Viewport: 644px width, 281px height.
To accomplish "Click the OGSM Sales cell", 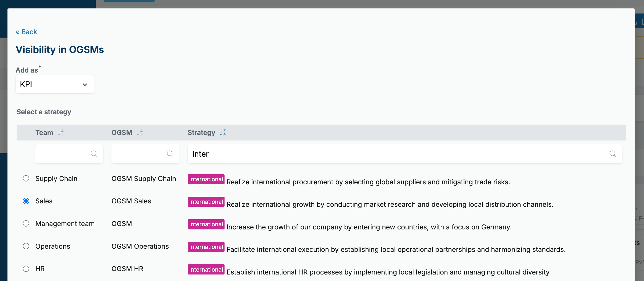I will (131, 201).
